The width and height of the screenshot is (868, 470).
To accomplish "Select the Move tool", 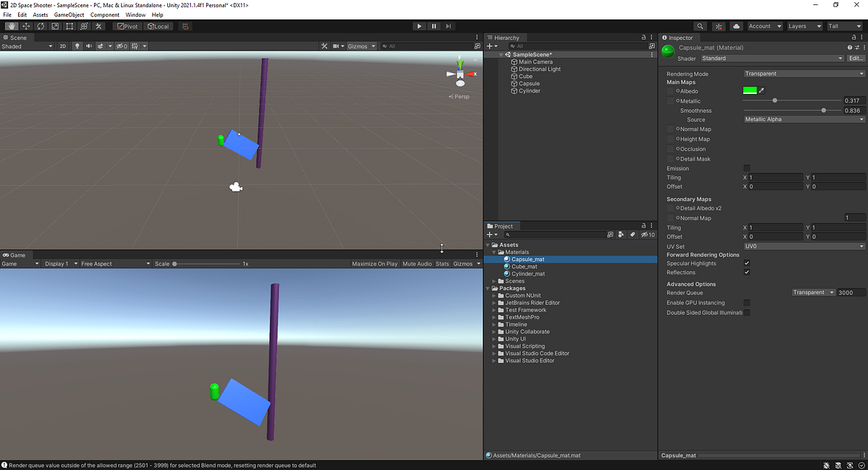I will (x=25, y=26).
